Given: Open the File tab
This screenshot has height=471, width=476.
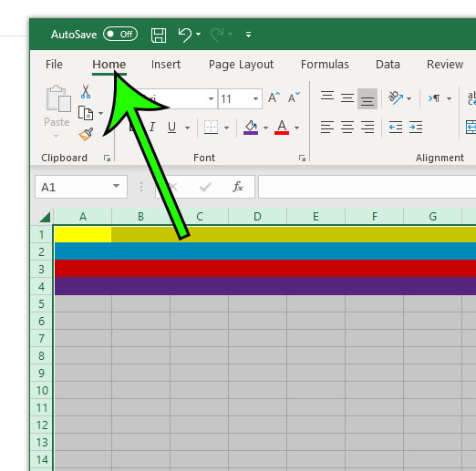Looking at the screenshot, I should pyautogui.click(x=54, y=65).
